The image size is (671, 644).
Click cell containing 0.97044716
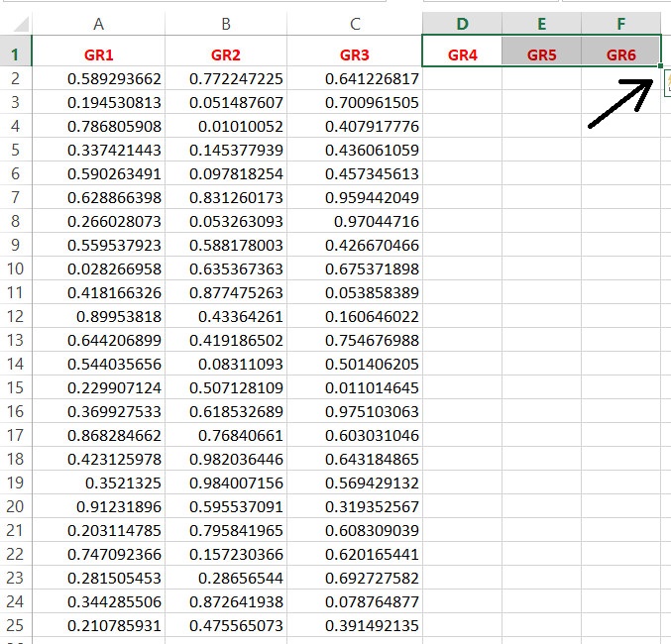click(x=355, y=221)
